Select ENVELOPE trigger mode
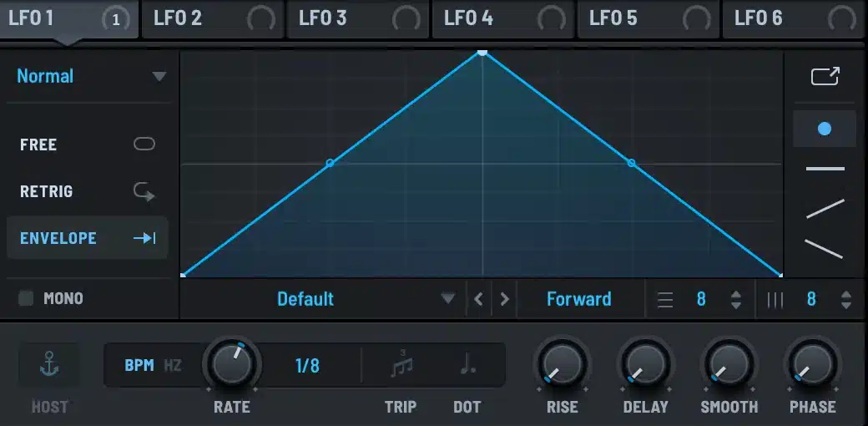Image resolution: width=868 pixels, height=426 pixels. 88,238
